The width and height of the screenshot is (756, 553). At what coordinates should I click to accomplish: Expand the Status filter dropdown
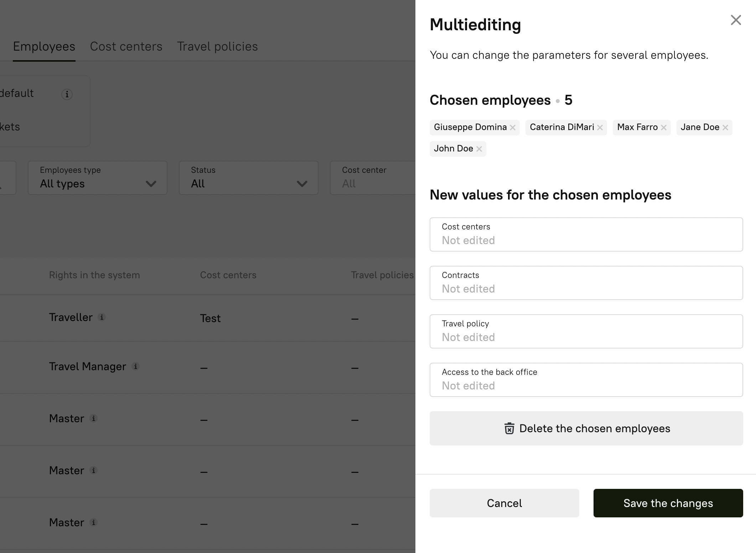[x=248, y=178]
